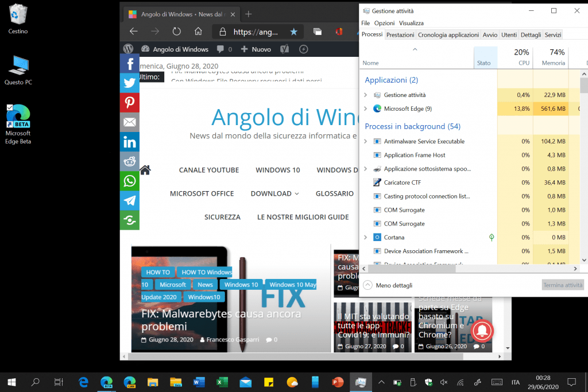This screenshot has height=392, width=588.
Task: Click the Task Manager horizontal scrollbar
Action: click(x=413, y=268)
